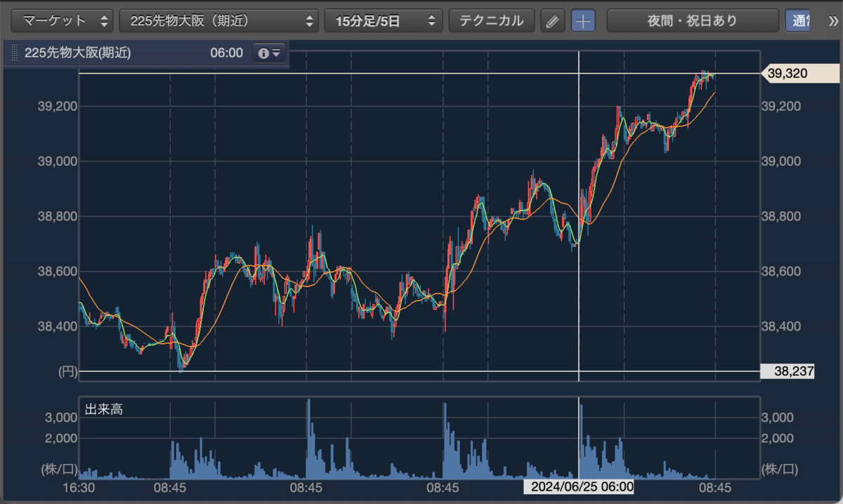This screenshot has height=504, width=843.
Task: Select the pencil drawing tool icon
Action: pyautogui.click(x=553, y=21)
